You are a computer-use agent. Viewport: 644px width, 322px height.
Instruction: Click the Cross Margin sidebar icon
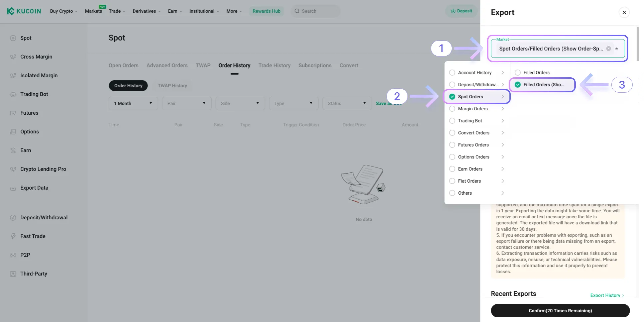(x=13, y=57)
